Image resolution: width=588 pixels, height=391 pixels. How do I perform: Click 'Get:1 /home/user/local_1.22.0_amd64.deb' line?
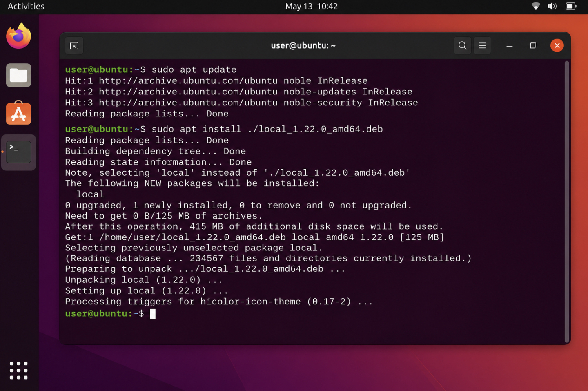(x=254, y=237)
